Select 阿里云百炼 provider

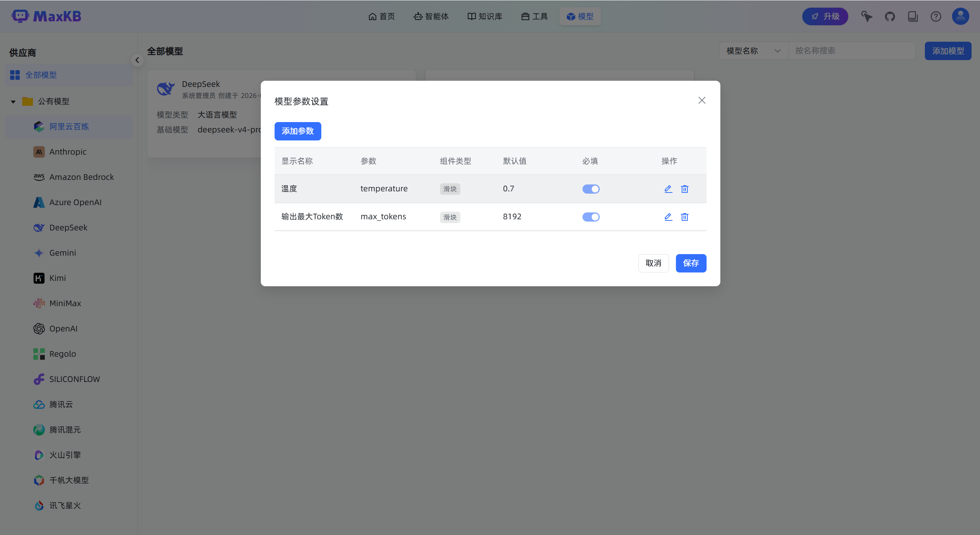pos(69,127)
